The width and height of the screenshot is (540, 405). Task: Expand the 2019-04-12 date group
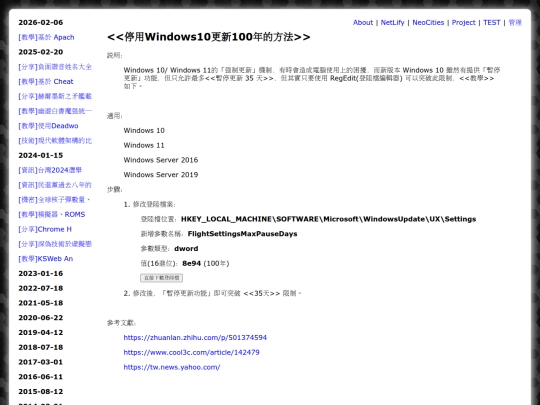click(41, 332)
